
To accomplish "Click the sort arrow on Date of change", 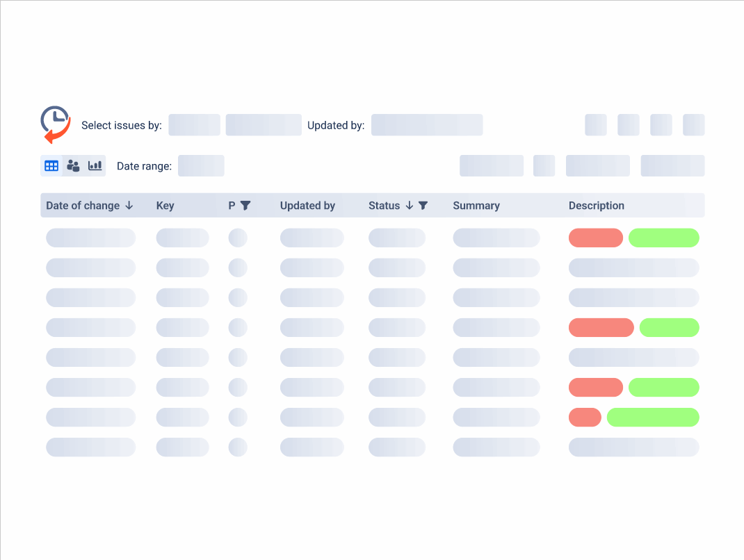I will (x=129, y=205).
